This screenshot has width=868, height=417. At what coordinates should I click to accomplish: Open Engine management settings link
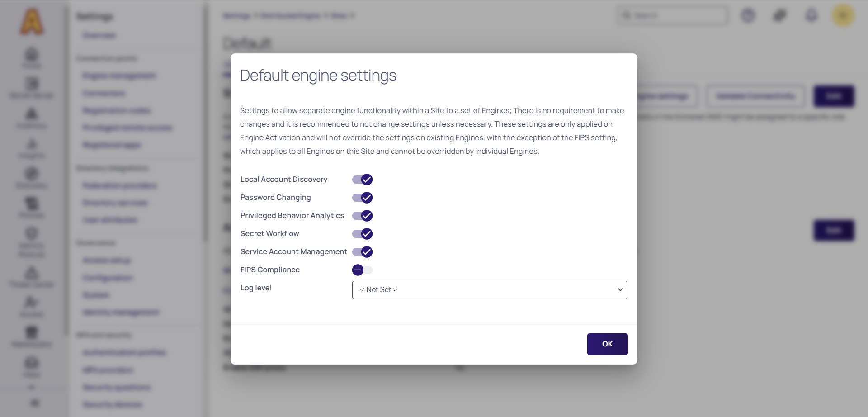tap(119, 76)
